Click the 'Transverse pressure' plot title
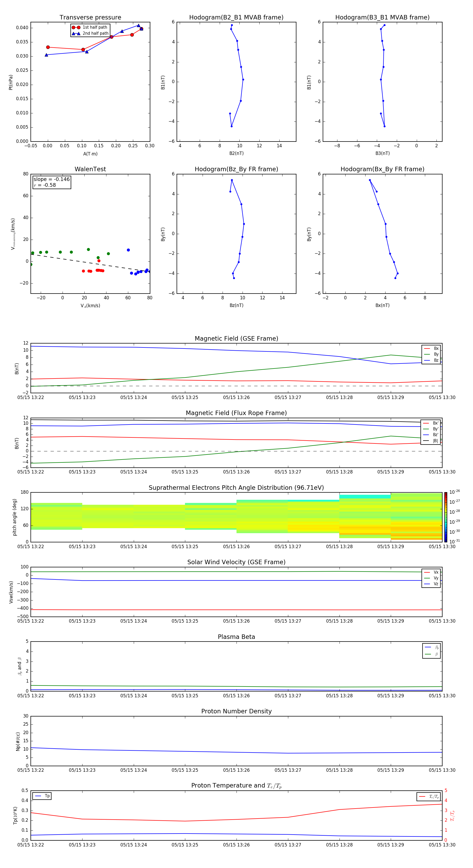 pos(90,18)
